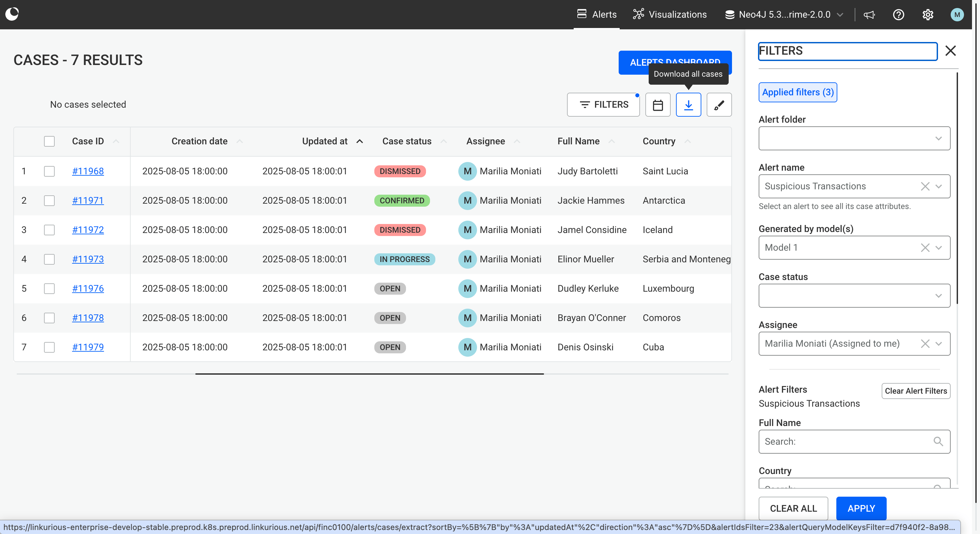Switch to the Alerts tab

click(x=597, y=14)
